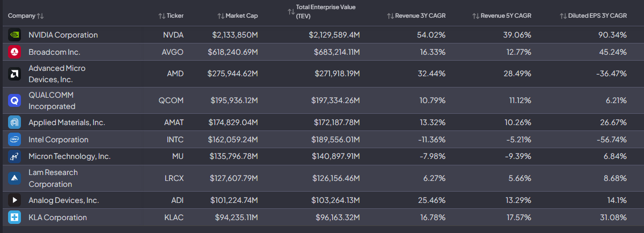Sort by Revenue 3Y CAGR column
The height and width of the screenshot is (233, 644).
(x=416, y=16)
